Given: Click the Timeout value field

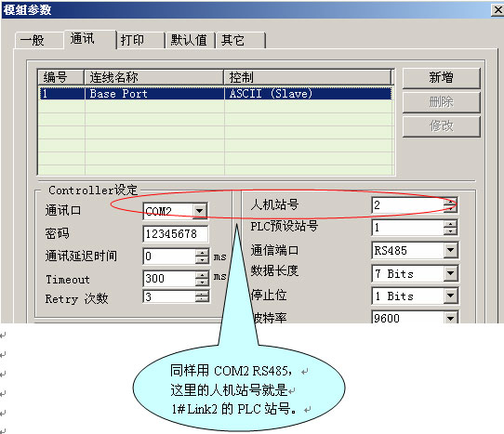Looking at the screenshot, I should coord(169,278).
